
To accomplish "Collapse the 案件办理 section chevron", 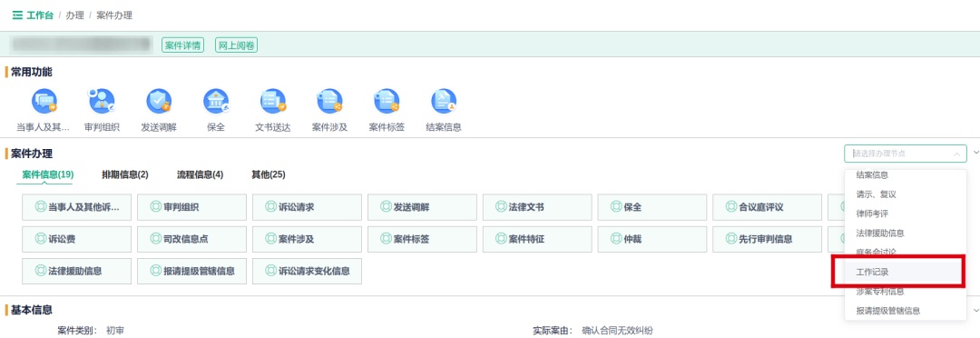I will [975, 153].
